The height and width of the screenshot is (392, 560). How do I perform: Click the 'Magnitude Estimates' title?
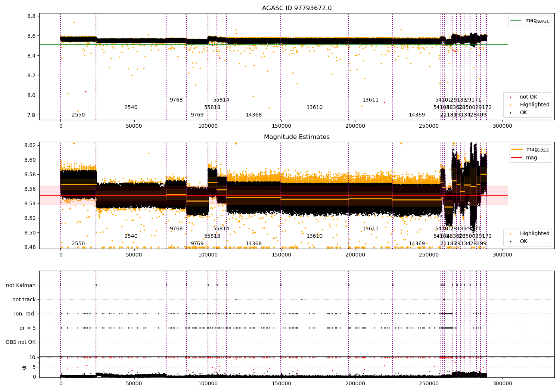point(297,137)
